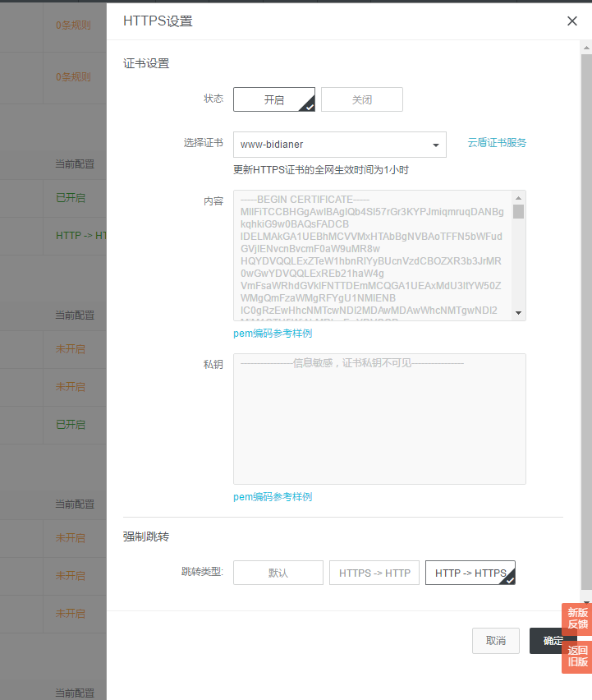Click the dropdown arrow in certificate selector

pyautogui.click(x=436, y=145)
